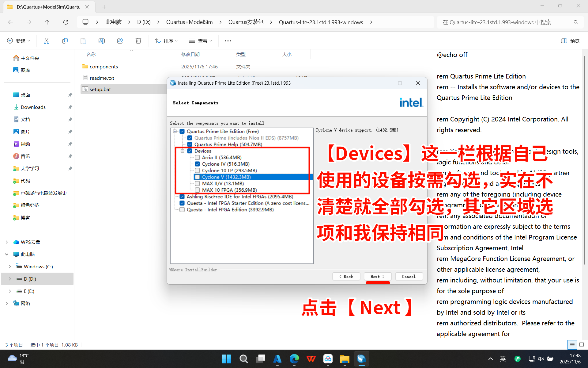Open the Windows Start menu
The width and height of the screenshot is (588, 368).
coord(226,359)
